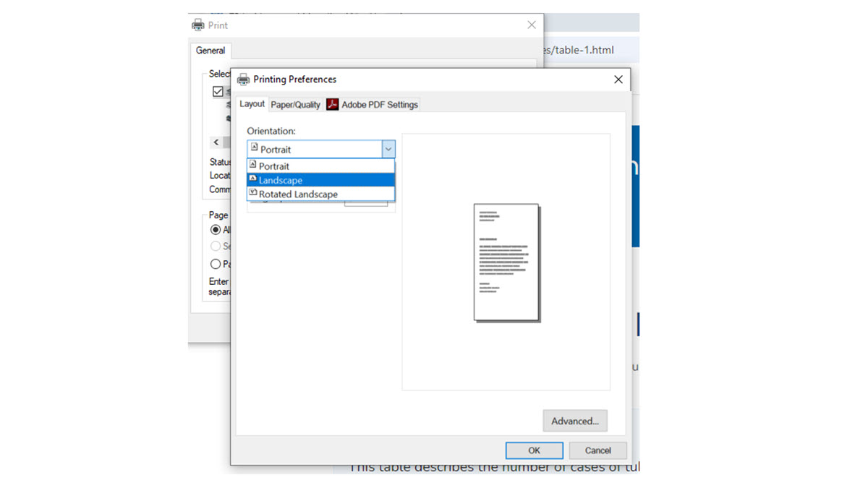868x488 pixels.
Task: Click the Landscape page icon in list
Action: coord(253,179)
